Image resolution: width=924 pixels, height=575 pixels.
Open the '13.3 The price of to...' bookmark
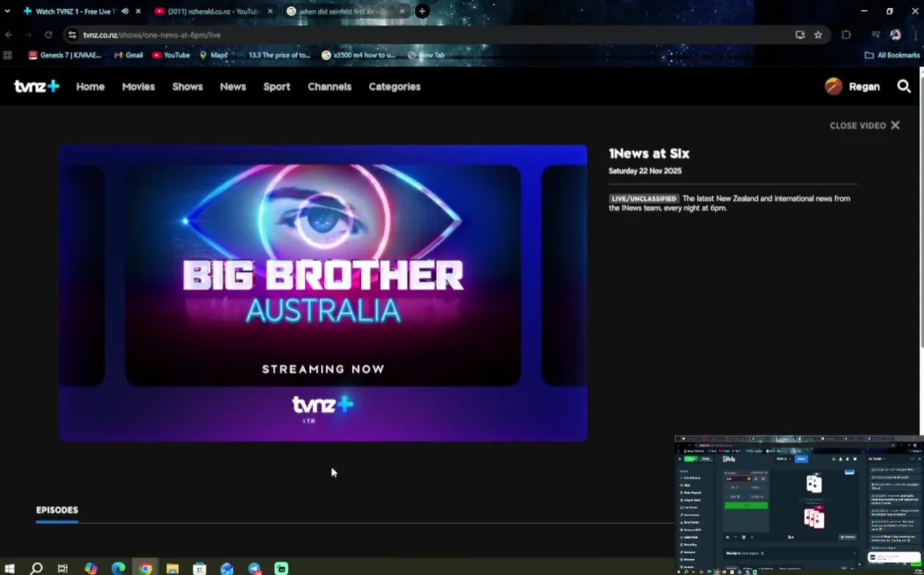click(273, 55)
